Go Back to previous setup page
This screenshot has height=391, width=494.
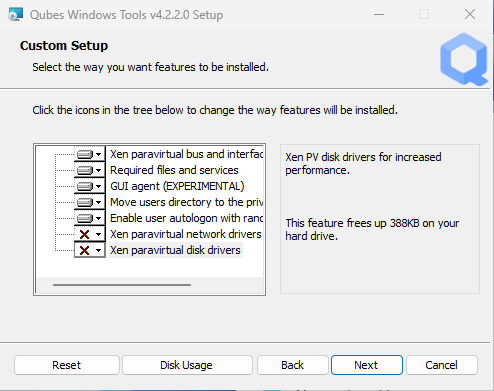tap(292, 365)
